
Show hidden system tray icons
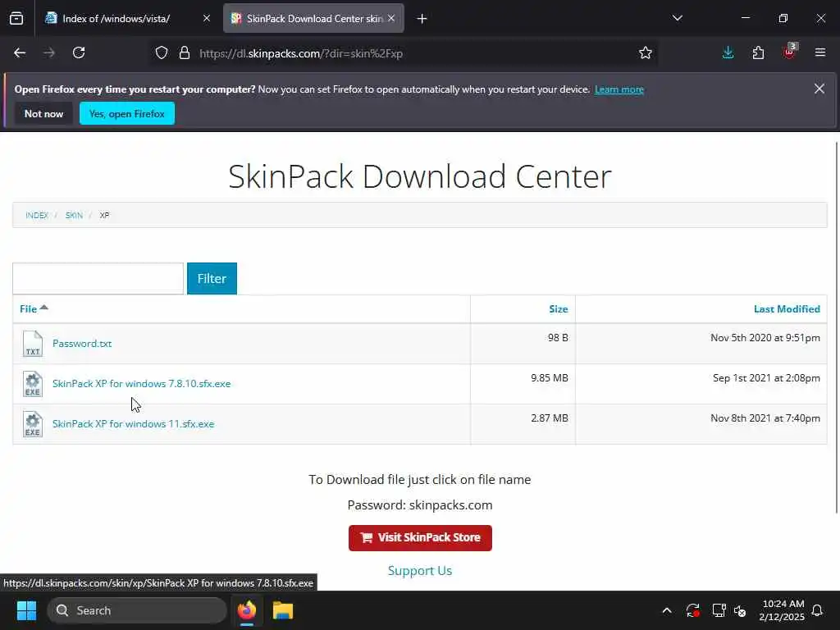667,610
